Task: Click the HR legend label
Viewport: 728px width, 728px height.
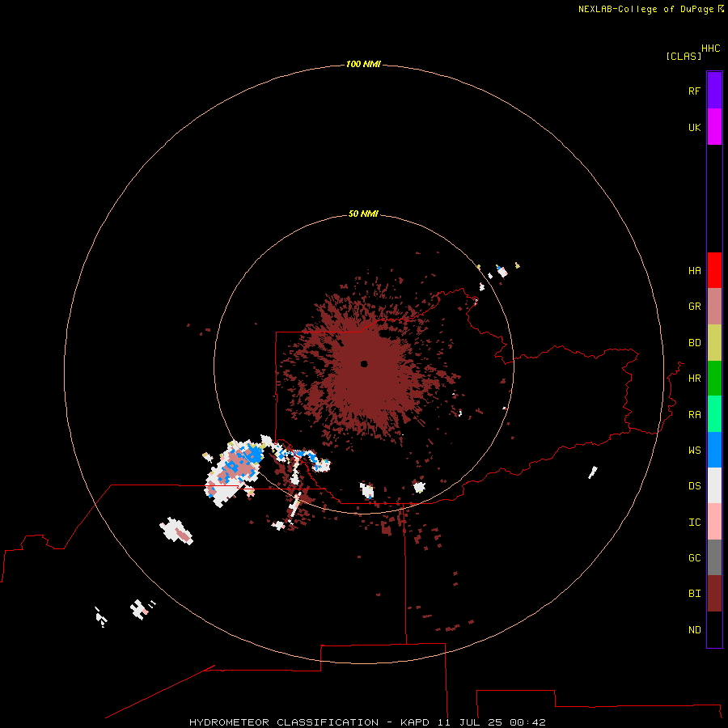Action: coord(694,379)
